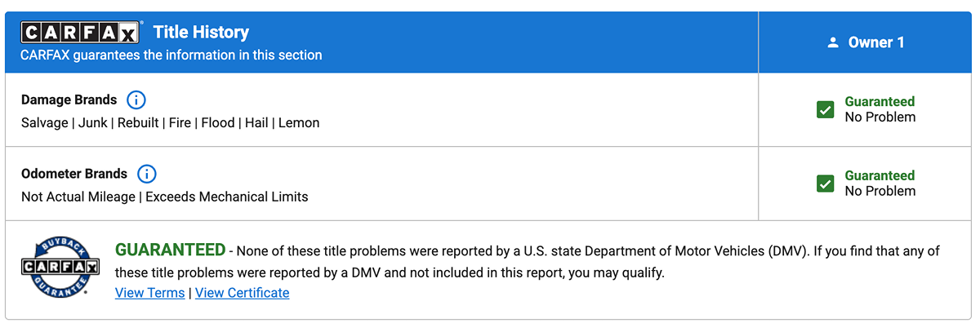Screen dimensions: 980x332
Task: Open the Odometer Brands info icon
Action: (x=146, y=174)
